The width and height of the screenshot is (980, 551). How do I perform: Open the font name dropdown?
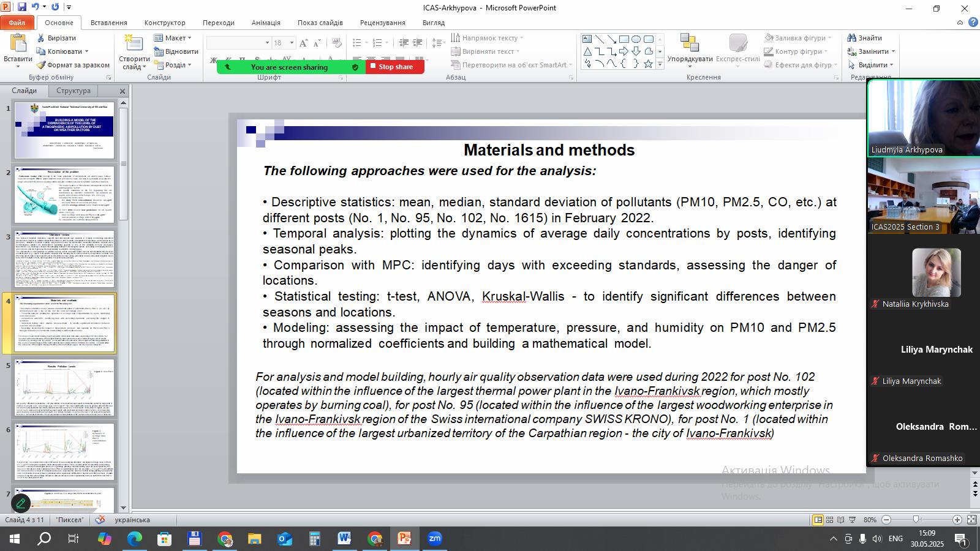267,43
